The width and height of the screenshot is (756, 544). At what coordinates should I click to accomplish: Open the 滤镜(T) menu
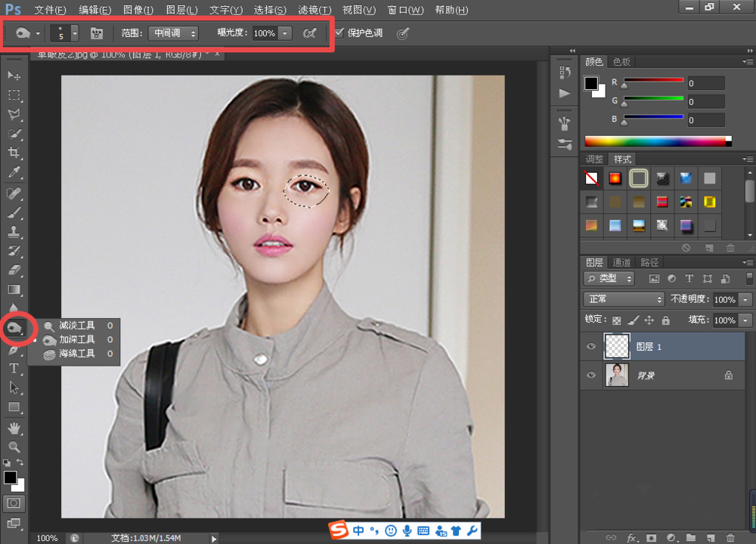point(314,10)
